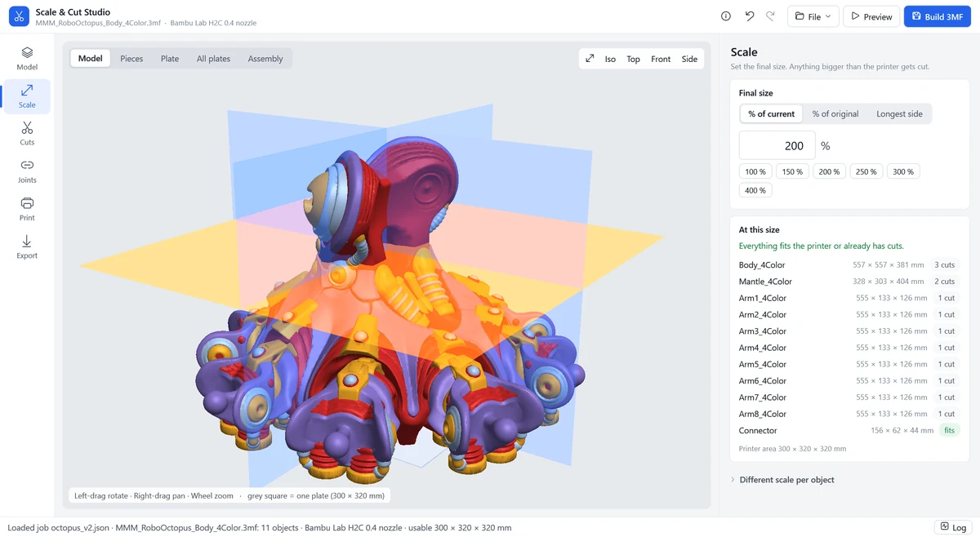Image resolution: width=980 pixels, height=537 pixels.
Task: Click 'Everything fits the printer' status message
Action: (821, 246)
